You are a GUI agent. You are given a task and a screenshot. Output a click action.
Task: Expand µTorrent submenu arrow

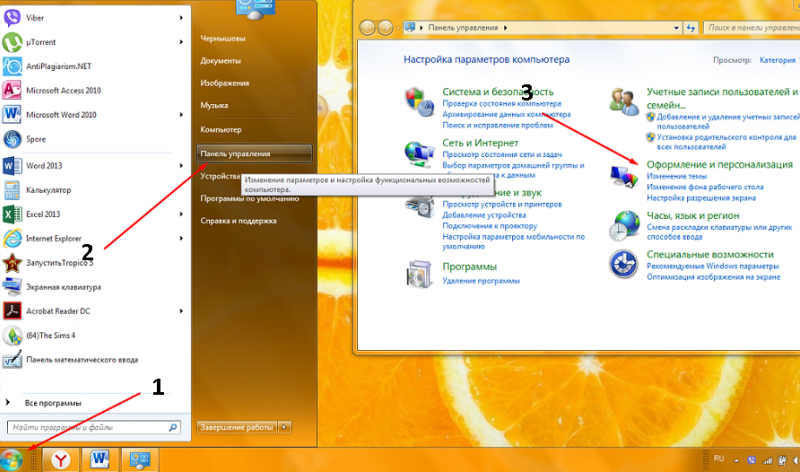click(181, 42)
